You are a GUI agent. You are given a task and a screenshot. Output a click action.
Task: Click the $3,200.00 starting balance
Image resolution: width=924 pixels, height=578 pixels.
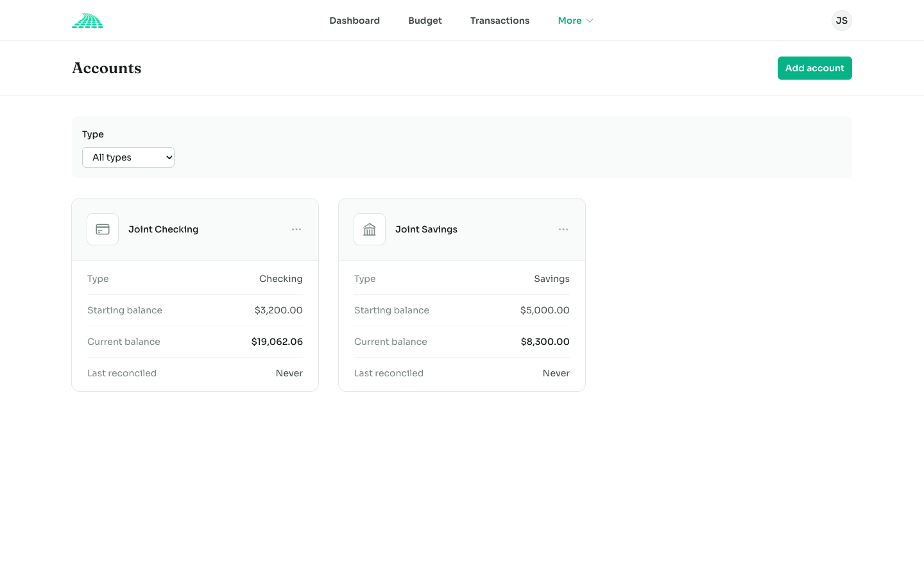click(x=278, y=310)
